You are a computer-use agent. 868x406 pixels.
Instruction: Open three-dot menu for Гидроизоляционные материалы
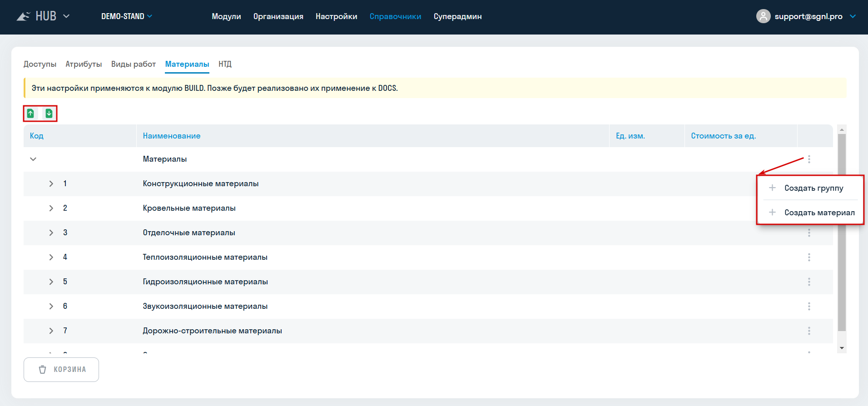809,282
